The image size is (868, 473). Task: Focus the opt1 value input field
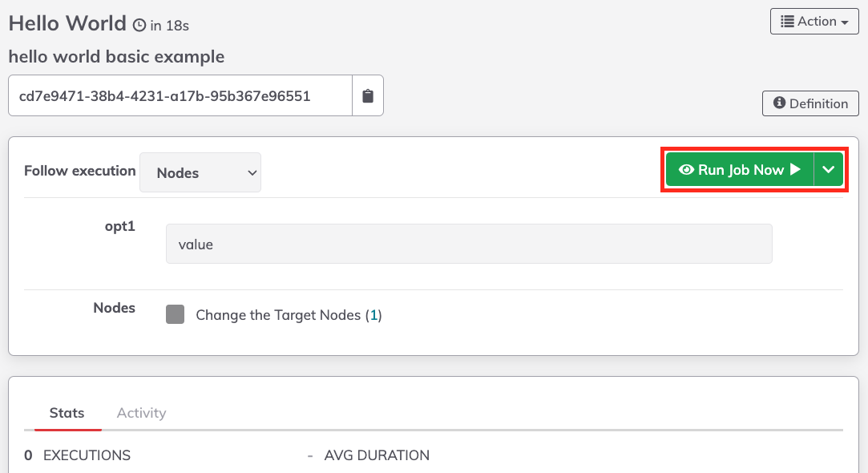(x=469, y=244)
